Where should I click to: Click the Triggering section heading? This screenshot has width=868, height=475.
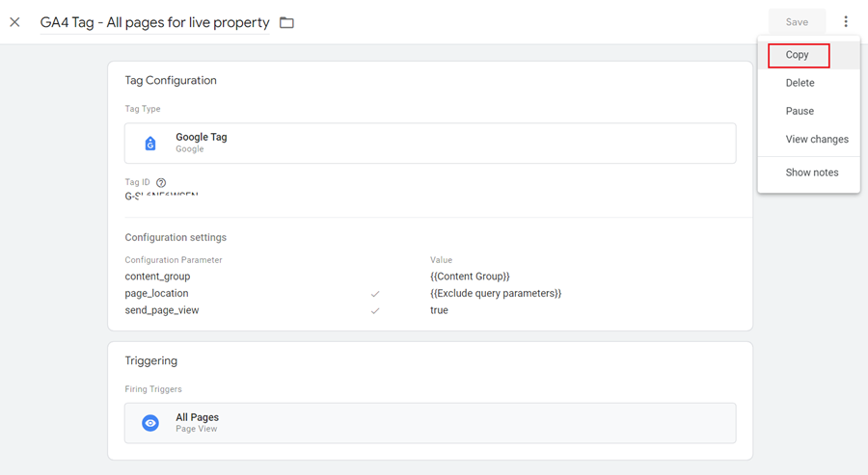point(150,360)
